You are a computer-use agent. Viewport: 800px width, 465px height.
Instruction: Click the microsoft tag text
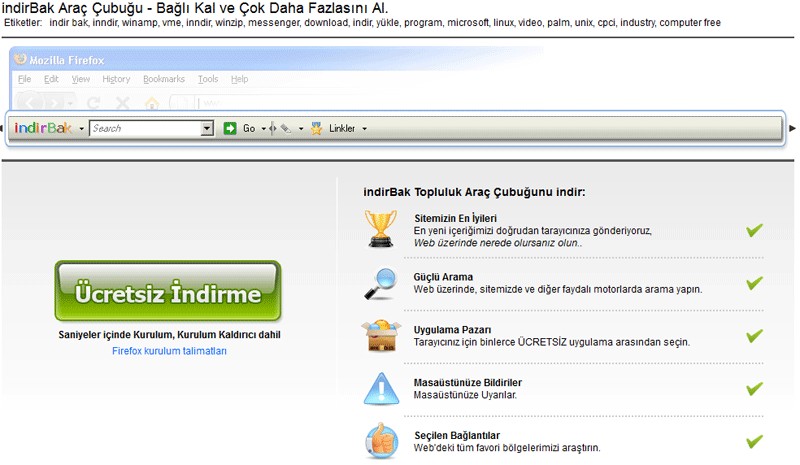(468, 23)
